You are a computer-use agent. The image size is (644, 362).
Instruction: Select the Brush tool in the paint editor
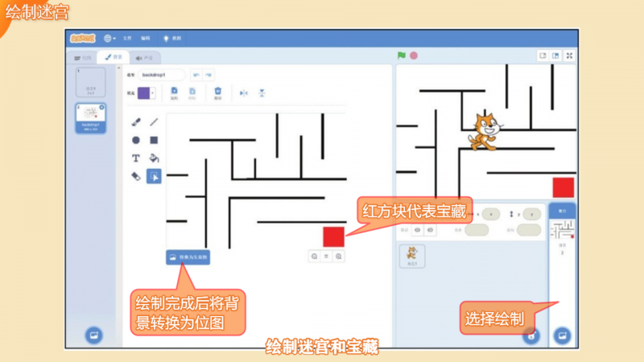(x=136, y=122)
